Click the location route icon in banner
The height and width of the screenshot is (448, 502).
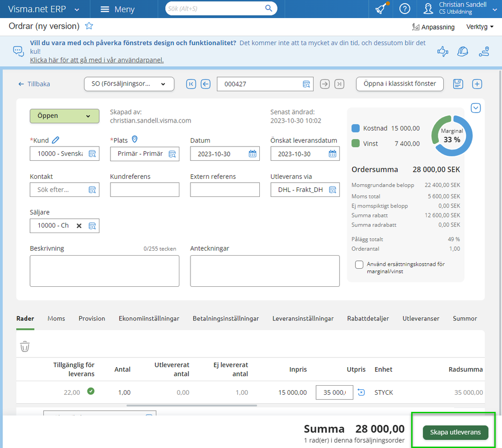(484, 51)
